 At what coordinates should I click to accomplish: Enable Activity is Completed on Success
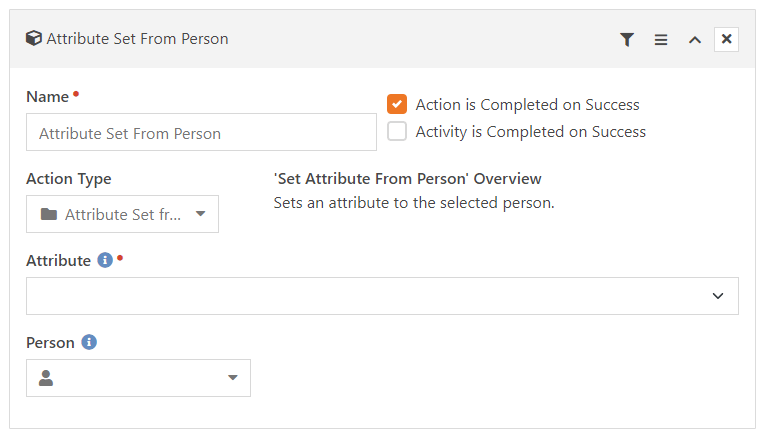[x=397, y=131]
